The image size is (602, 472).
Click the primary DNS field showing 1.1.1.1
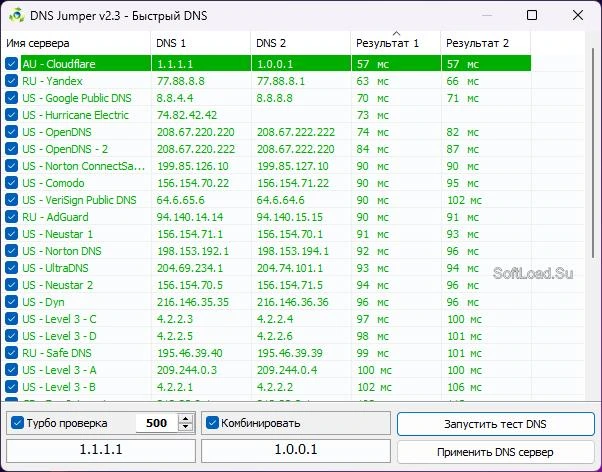(x=101, y=450)
